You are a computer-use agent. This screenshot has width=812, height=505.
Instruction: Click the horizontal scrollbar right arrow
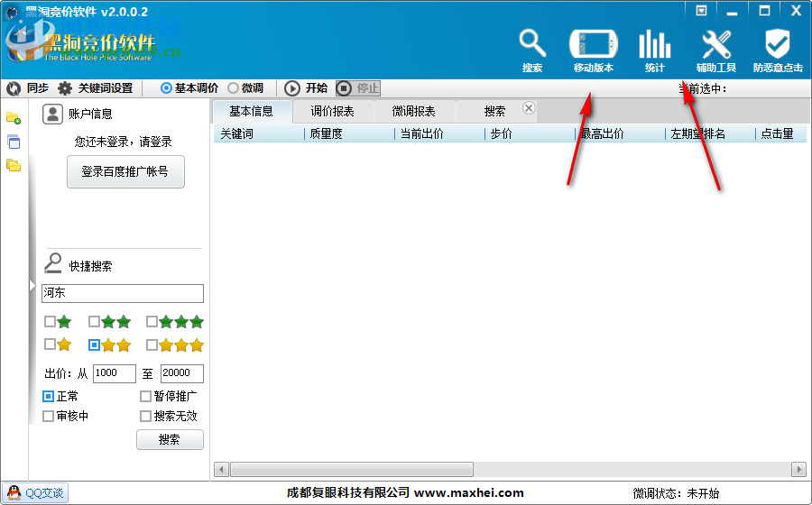798,470
